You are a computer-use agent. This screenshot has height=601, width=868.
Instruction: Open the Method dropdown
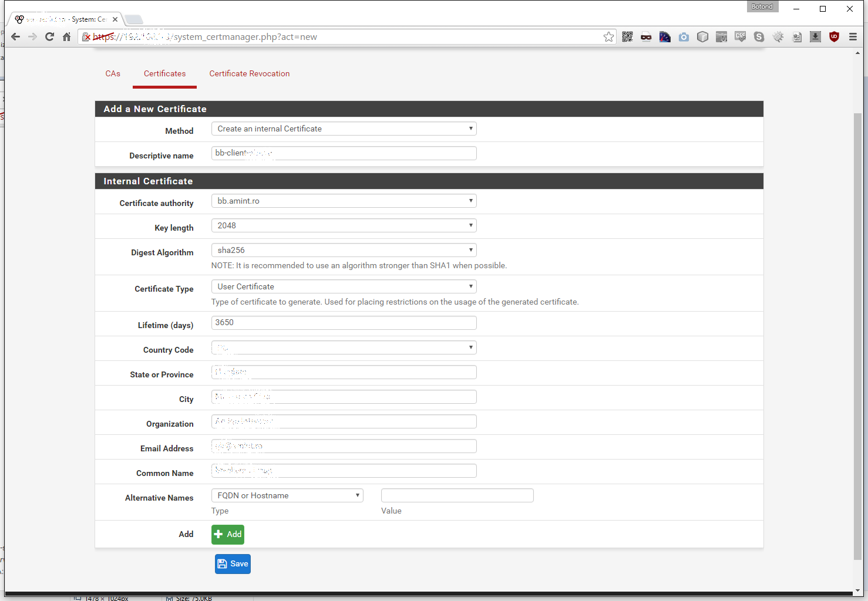tap(344, 129)
